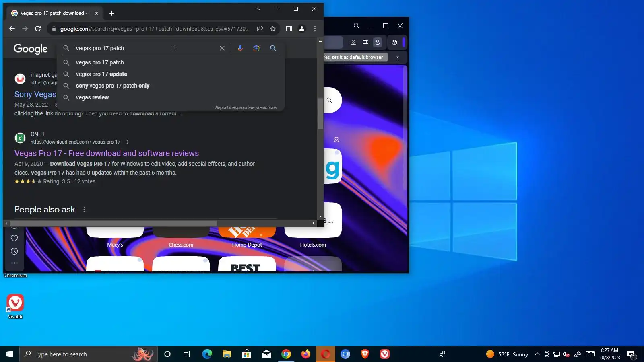Open File Explorer from the taskbar
The height and width of the screenshot is (362, 644).
coord(227,354)
